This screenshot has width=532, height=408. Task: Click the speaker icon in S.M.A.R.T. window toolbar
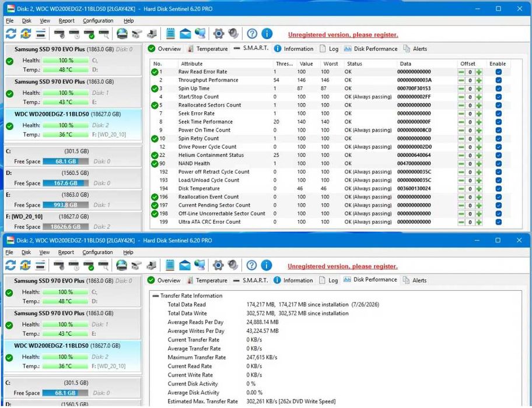233,34
